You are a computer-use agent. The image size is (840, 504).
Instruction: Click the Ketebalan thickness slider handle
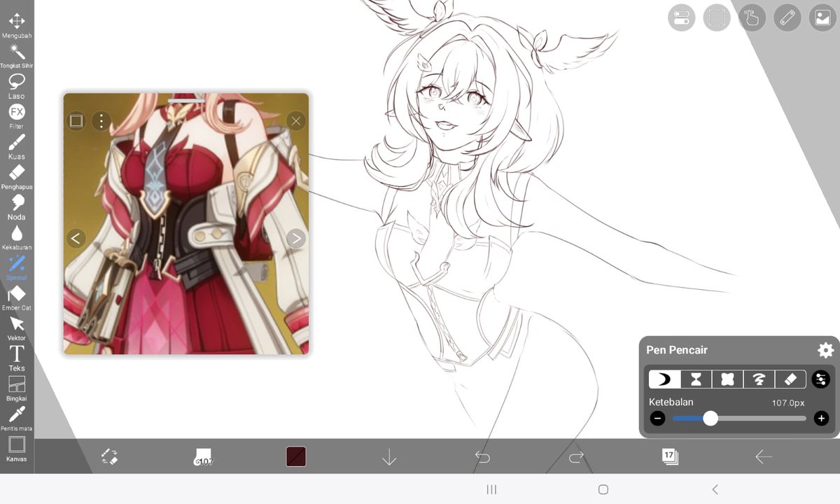pos(710,419)
